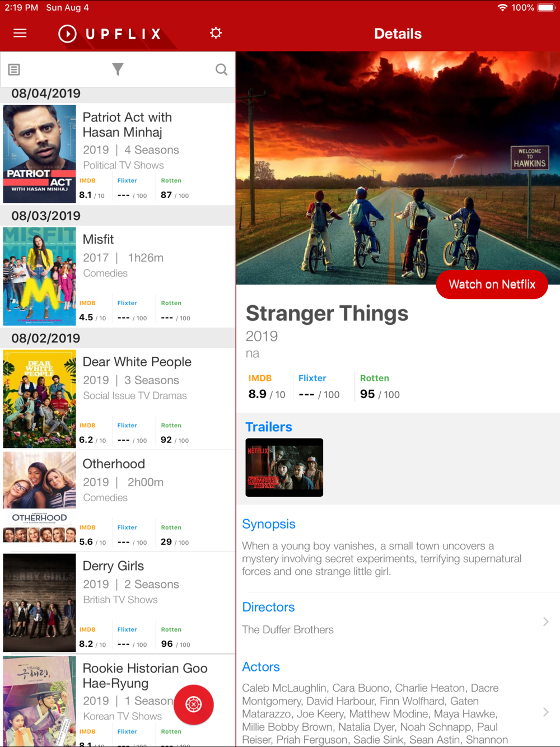Click Watch on Netflix button
This screenshot has width=560, height=747.
492,284
